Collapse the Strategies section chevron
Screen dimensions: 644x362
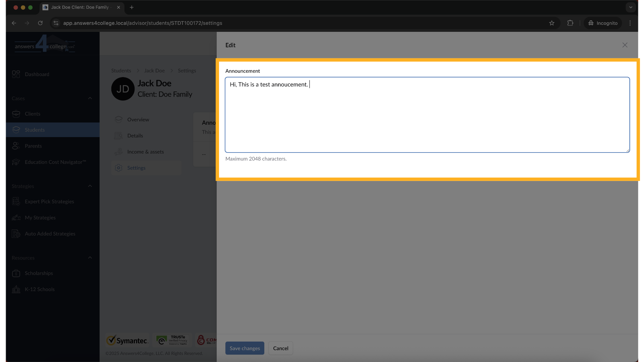coord(90,186)
